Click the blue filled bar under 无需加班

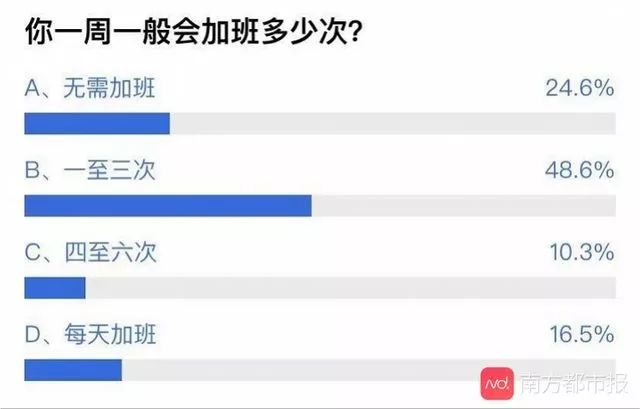pos(96,124)
